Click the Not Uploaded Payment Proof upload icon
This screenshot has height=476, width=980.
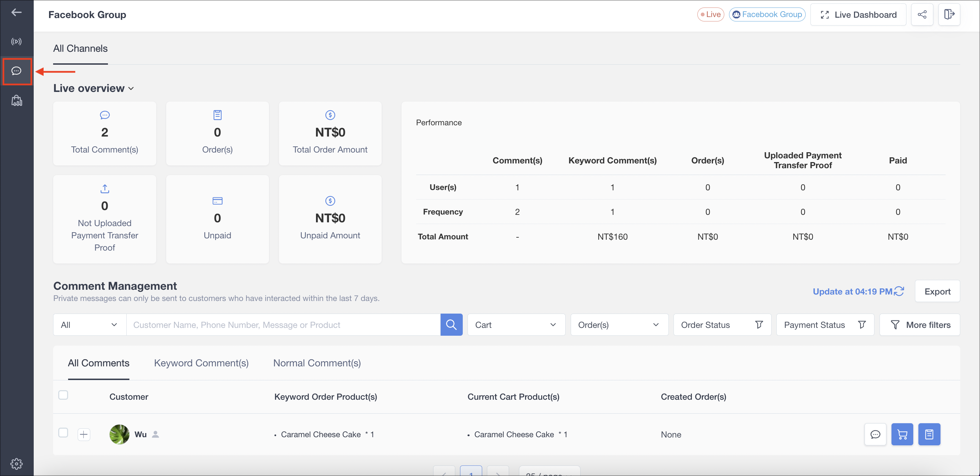105,189
